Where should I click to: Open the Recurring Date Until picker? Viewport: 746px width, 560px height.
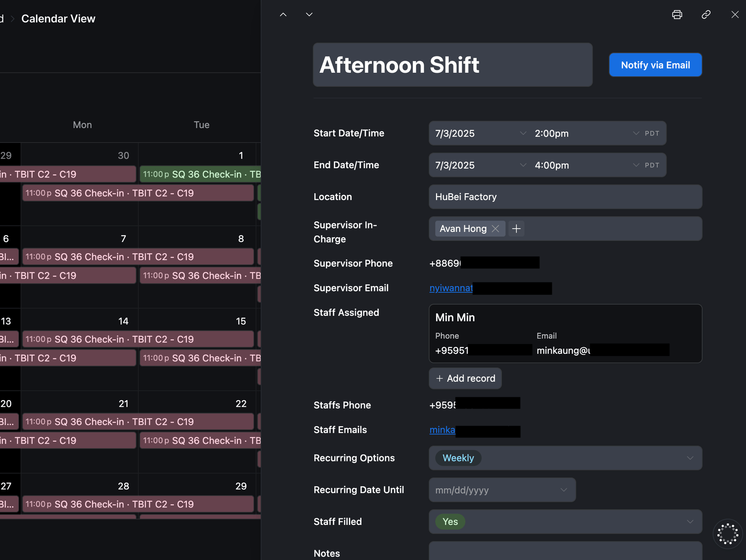[x=502, y=490]
